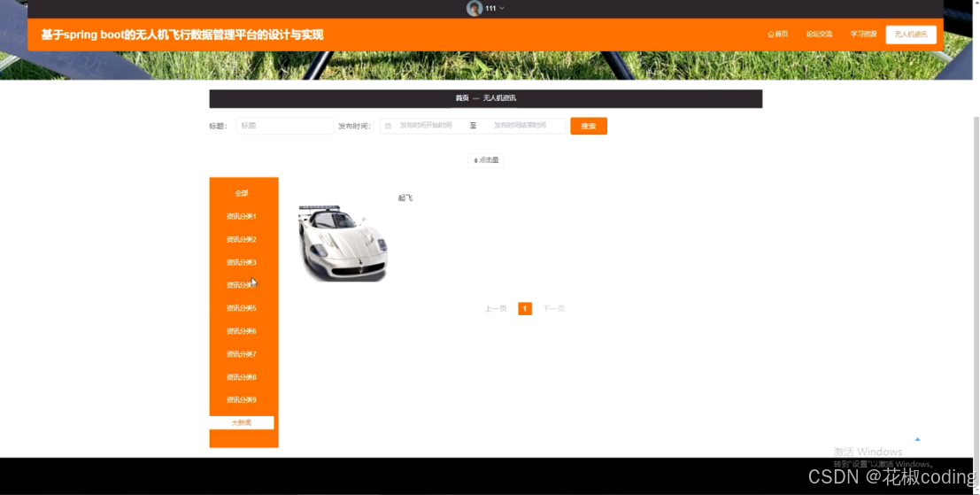This screenshot has width=980, height=495.
Task: Select category 资讯分类9
Action: (242, 400)
